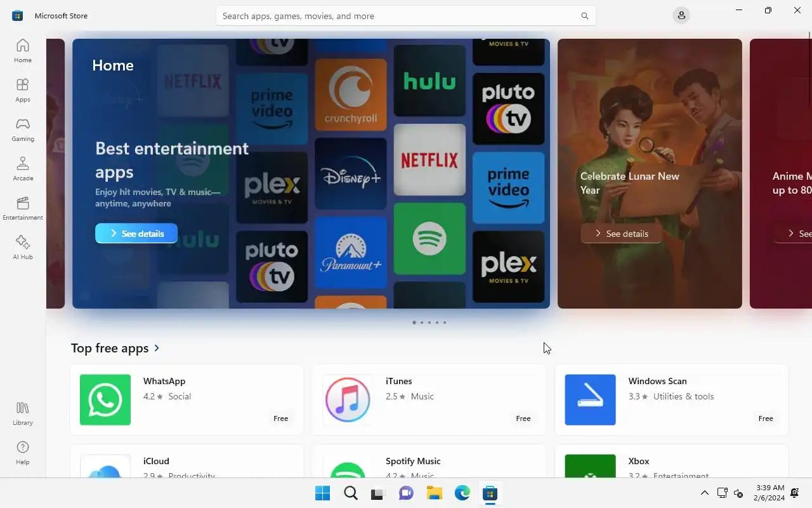Click the network tray icon

(722, 493)
